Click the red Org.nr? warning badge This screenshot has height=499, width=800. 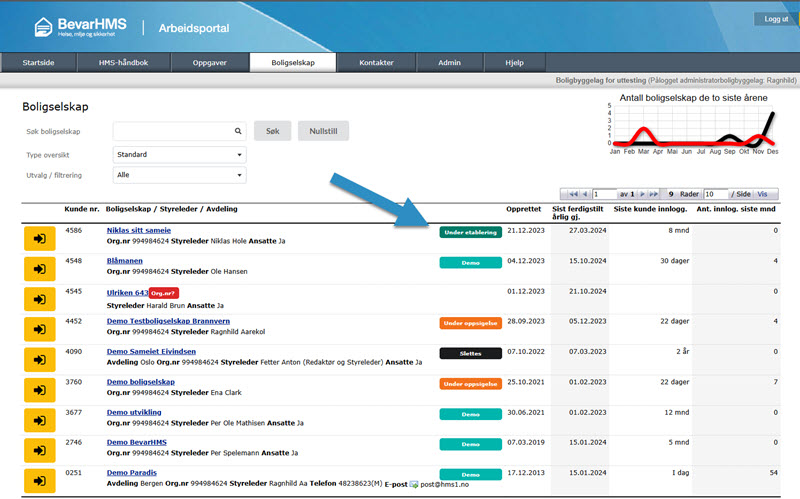(x=164, y=292)
